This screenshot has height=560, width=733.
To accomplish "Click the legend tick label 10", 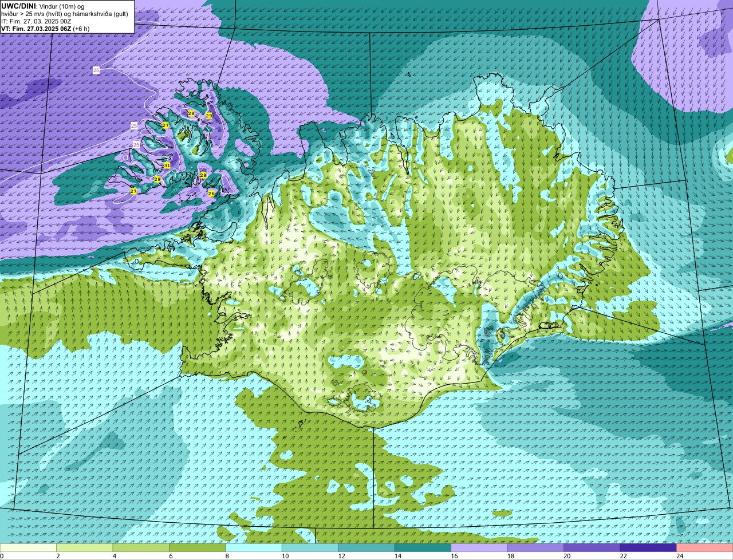I will pyautogui.click(x=285, y=555).
